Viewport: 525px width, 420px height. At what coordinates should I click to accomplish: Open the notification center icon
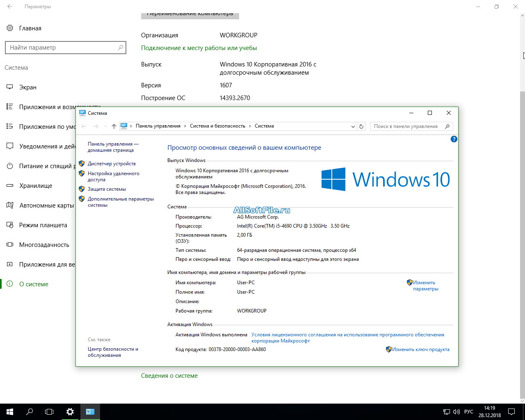(x=511, y=412)
